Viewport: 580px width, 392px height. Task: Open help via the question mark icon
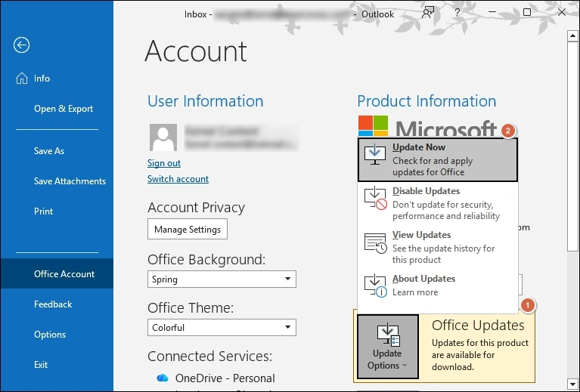coord(457,13)
